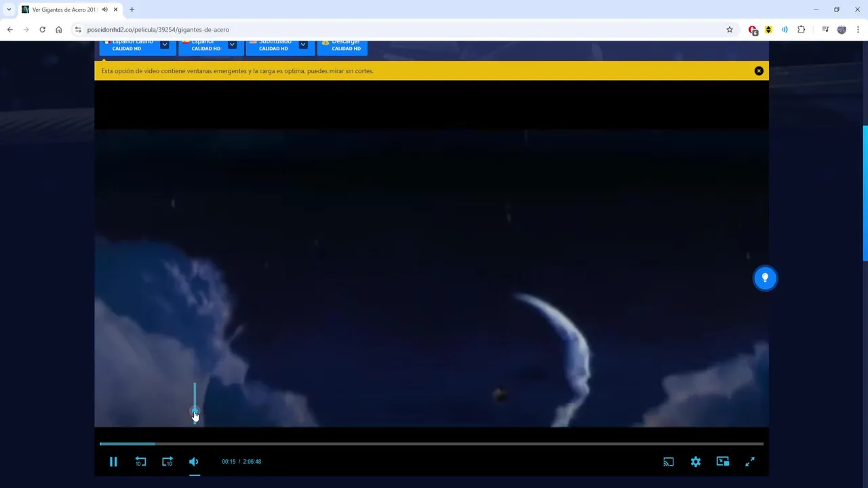Open the player settings gear
The width and height of the screenshot is (868, 488).
pyautogui.click(x=696, y=462)
